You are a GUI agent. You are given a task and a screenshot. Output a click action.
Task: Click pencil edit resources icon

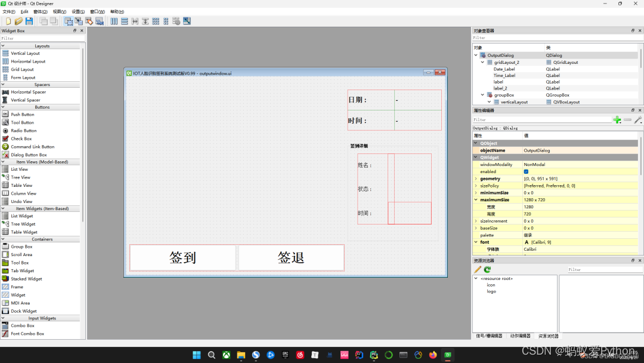(x=477, y=270)
